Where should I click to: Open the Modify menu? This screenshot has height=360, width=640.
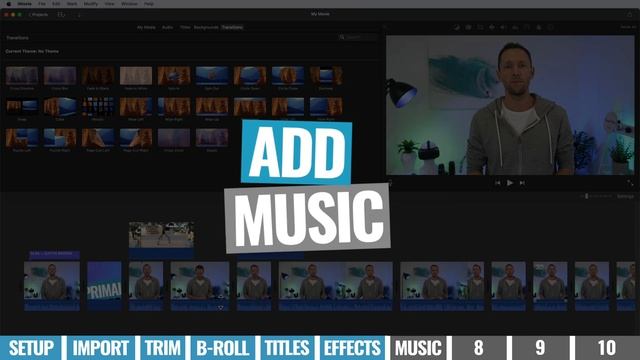pos(91,4)
